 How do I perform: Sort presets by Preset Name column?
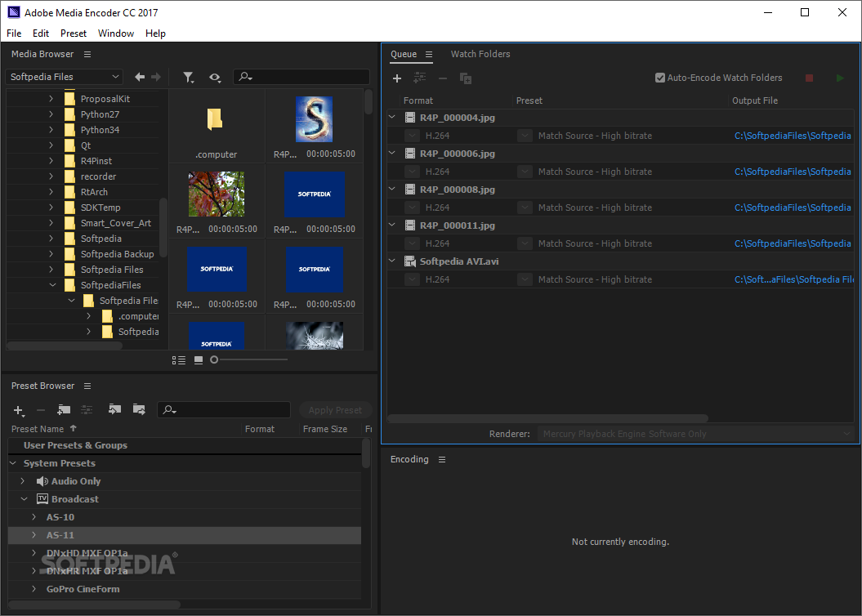[38, 429]
